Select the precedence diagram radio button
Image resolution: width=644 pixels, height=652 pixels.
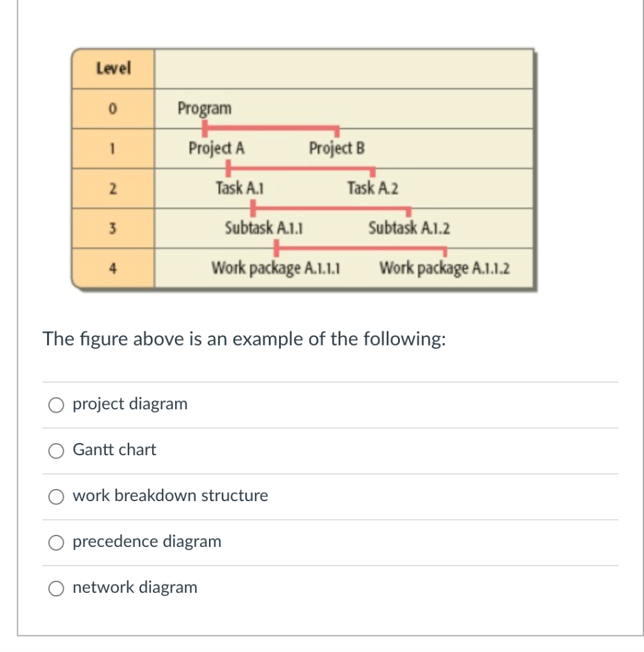[x=56, y=542]
